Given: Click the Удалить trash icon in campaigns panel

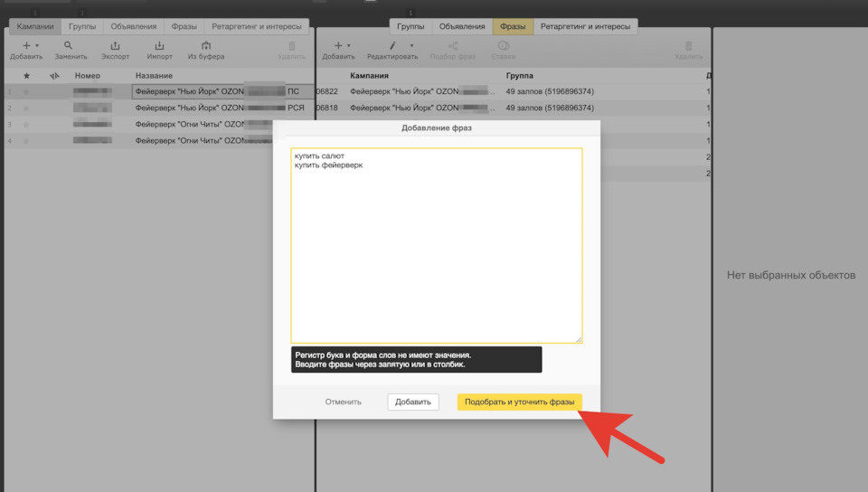Looking at the screenshot, I should [292, 45].
